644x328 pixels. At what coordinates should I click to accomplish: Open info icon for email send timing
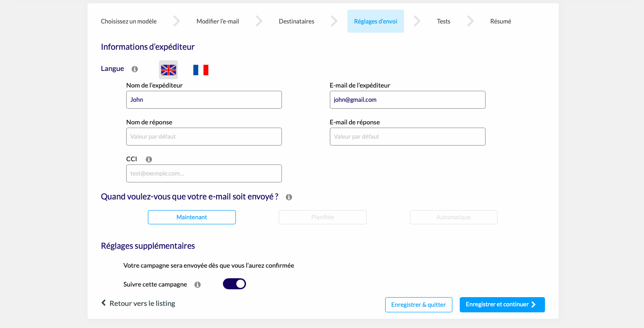pyautogui.click(x=289, y=197)
